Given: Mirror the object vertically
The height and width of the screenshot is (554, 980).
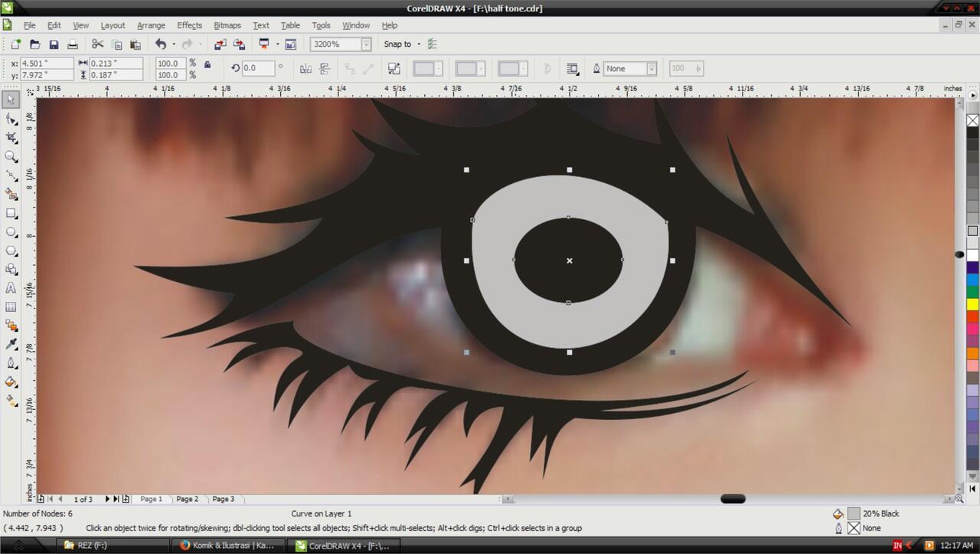Looking at the screenshot, I should pyautogui.click(x=325, y=69).
